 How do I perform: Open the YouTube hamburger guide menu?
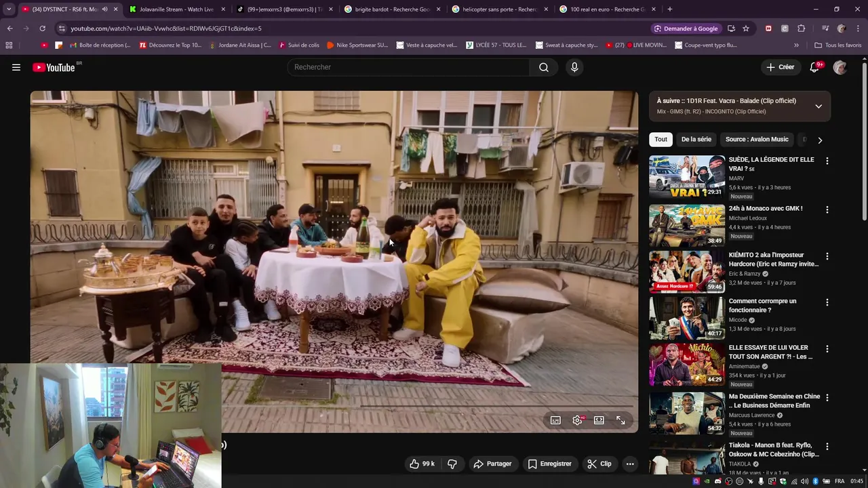click(16, 67)
